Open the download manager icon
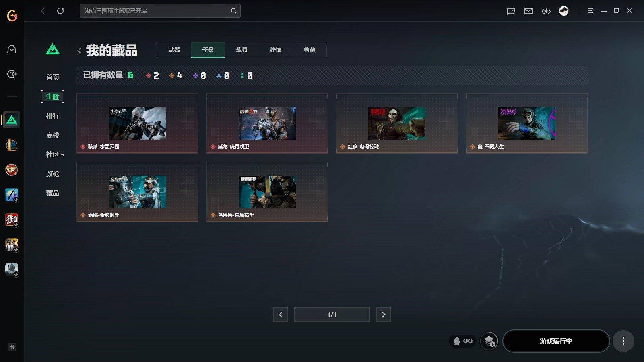644x362 pixels. click(546, 11)
